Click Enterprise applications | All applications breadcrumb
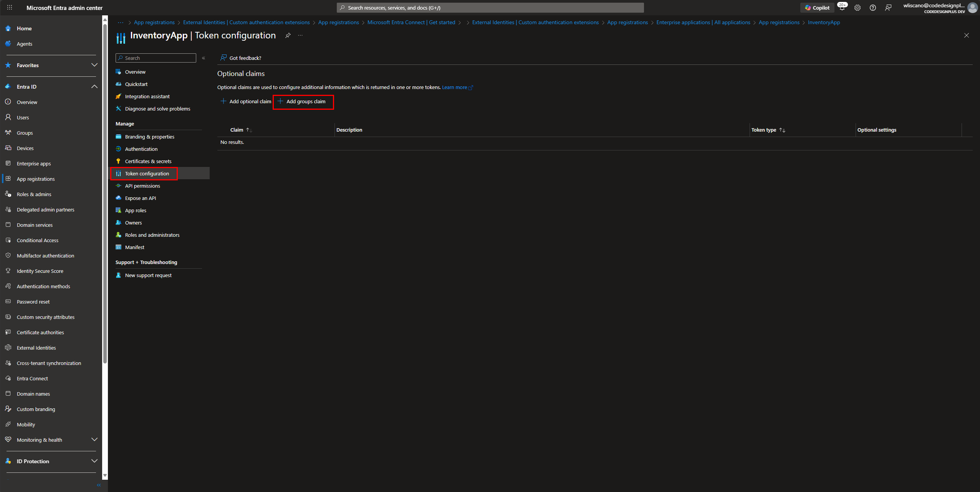This screenshot has width=980, height=492. [703, 22]
